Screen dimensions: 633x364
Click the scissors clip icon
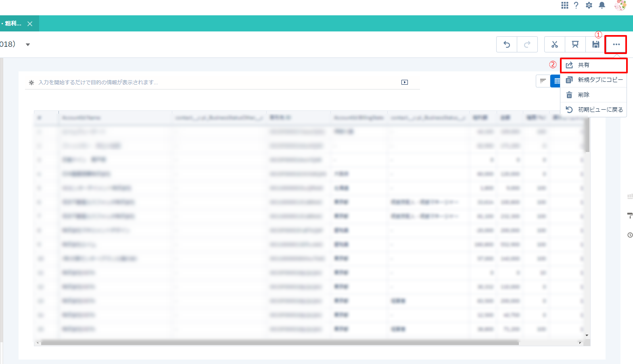[x=555, y=44]
